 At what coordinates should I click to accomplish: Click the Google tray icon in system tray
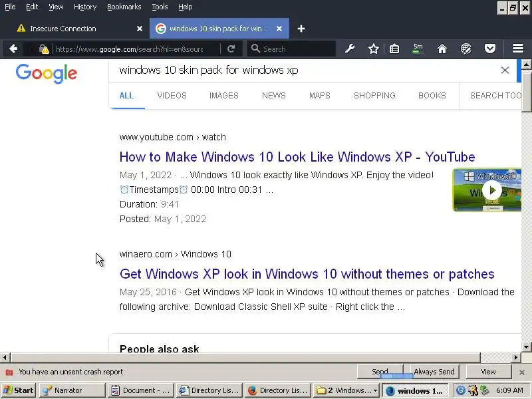pyautogui.click(x=460, y=390)
